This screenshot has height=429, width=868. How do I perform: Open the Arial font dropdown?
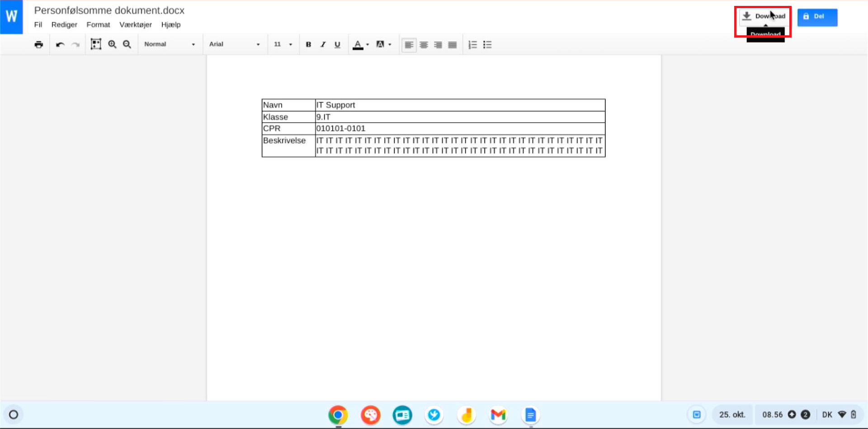click(234, 44)
